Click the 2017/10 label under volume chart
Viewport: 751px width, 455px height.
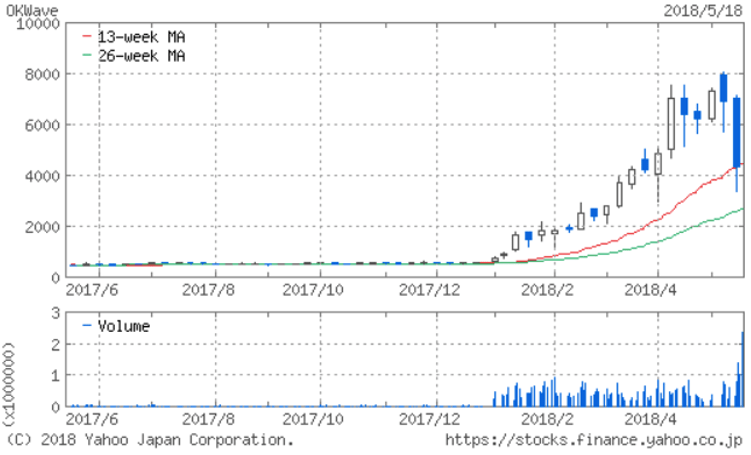tap(318, 421)
